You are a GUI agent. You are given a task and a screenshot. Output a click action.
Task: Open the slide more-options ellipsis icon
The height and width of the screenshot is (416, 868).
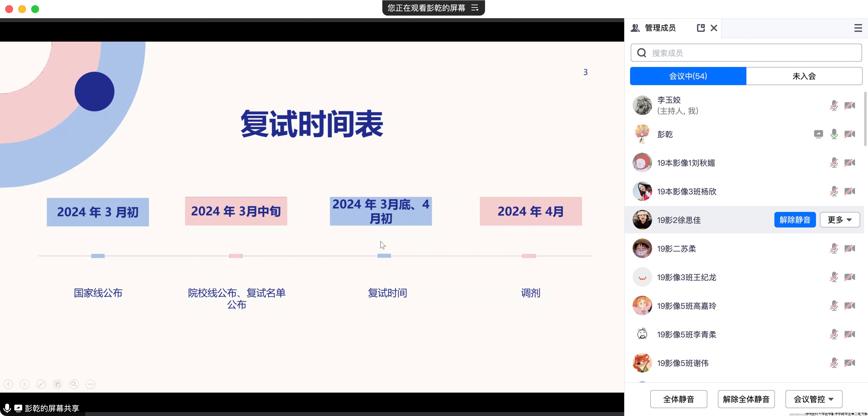click(x=90, y=384)
